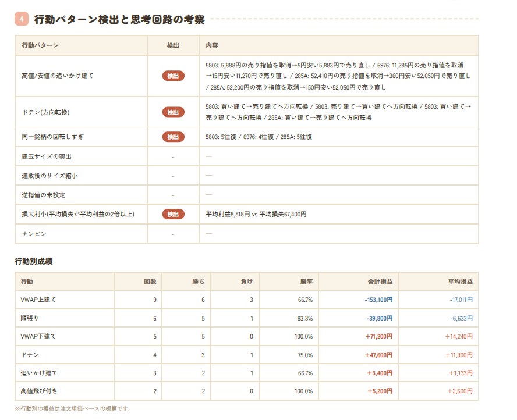Click the 追いかけ建て row label
Image resolution: width=517 pixels, height=420 pixels.
point(39,373)
